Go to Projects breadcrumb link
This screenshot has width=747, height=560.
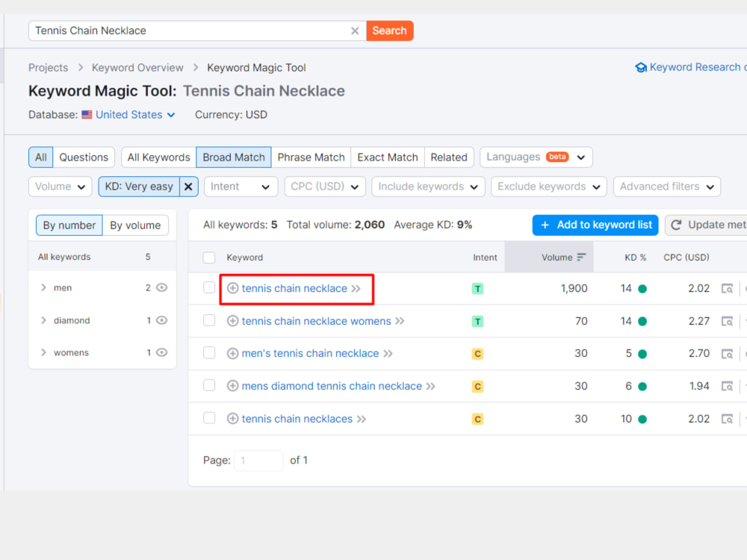(48, 68)
